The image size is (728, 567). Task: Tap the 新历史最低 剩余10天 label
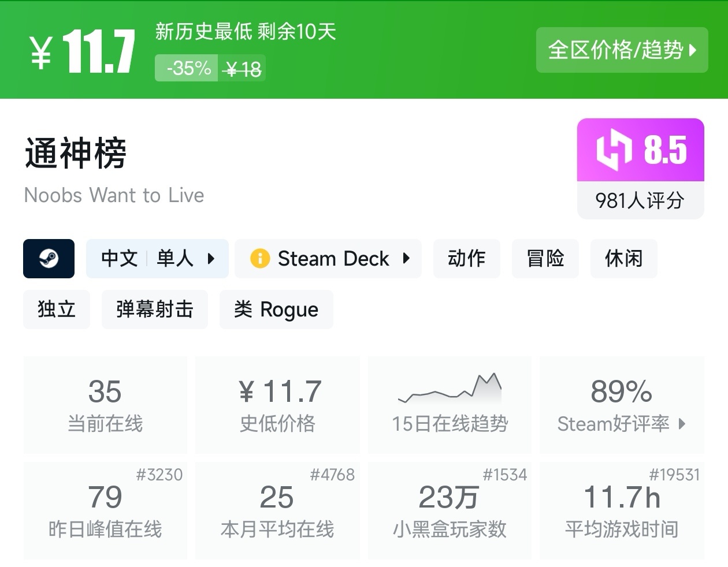tap(246, 31)
